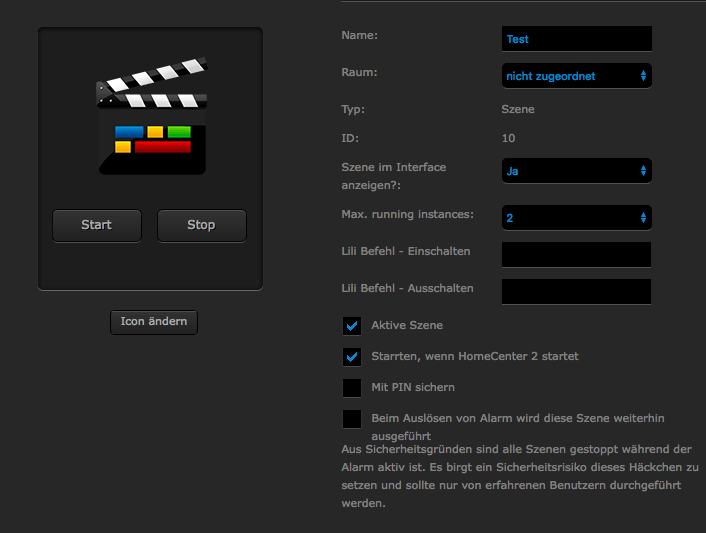Click the Lili Befehl - Einschalten field
The height and width of the screenshot is (533, 706).
(x=576, y=254)
